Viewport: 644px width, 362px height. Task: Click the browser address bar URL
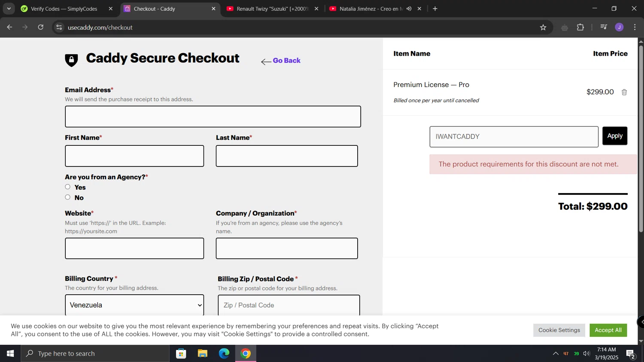pyautogui.click(x=100, y=27)
